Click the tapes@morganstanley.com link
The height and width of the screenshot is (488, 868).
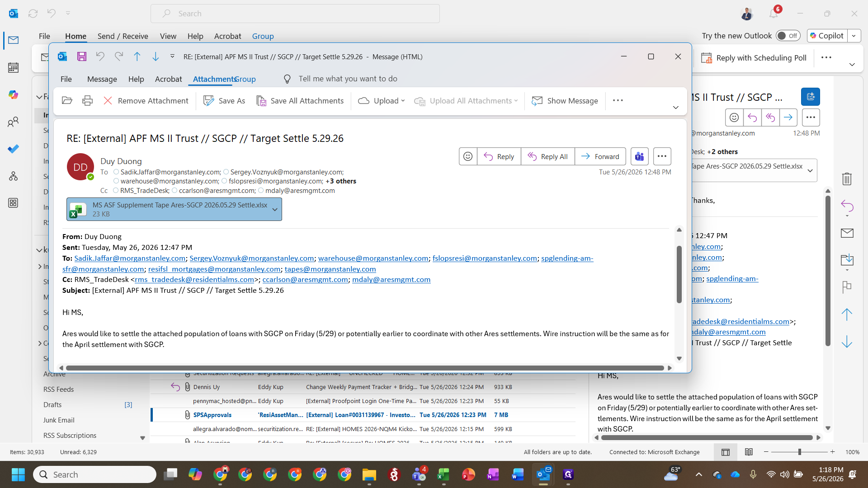(330, 269)
